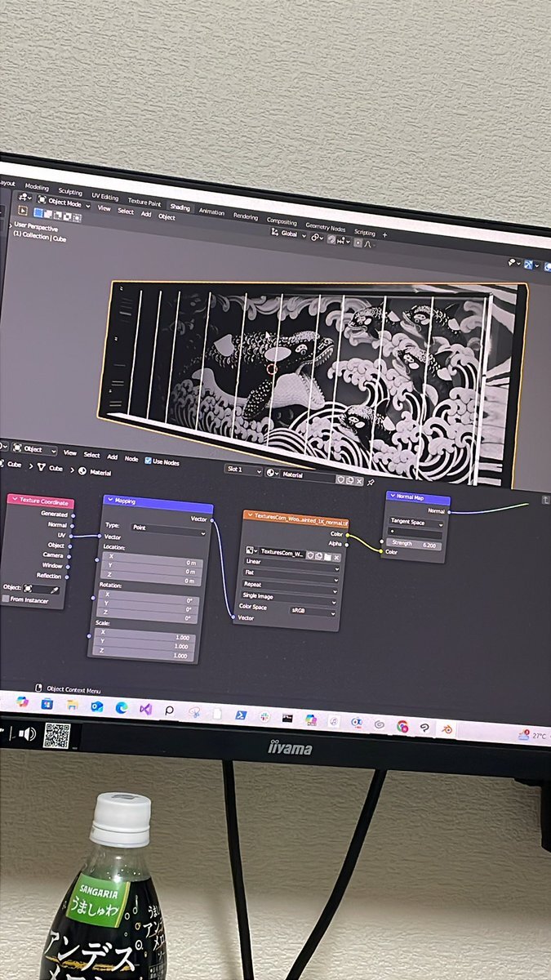The image size is (551, 980).
Task: Open Microsoft Edge from the taskbar
Action: coord(122,708)
